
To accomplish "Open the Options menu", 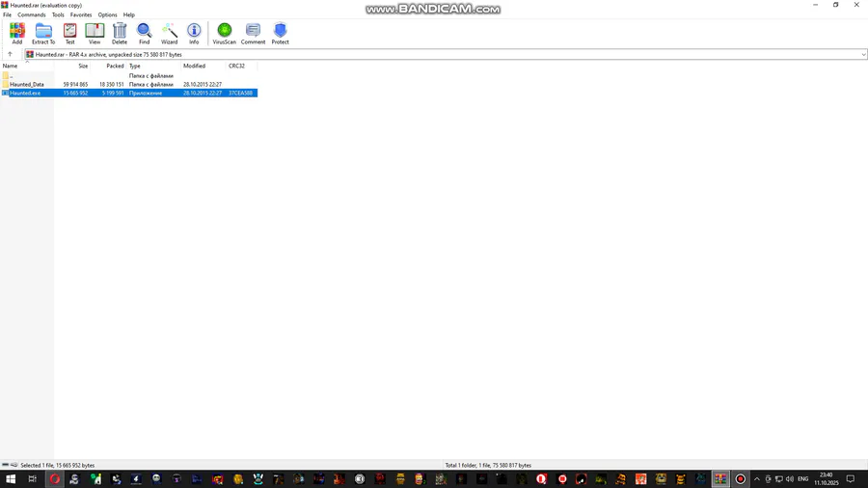I will [107, 14].
